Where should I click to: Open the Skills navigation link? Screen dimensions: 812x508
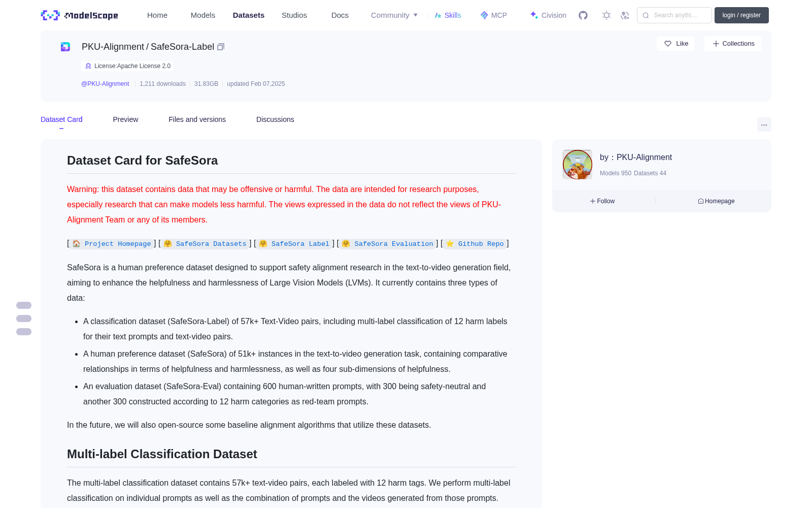click(448, 15)
